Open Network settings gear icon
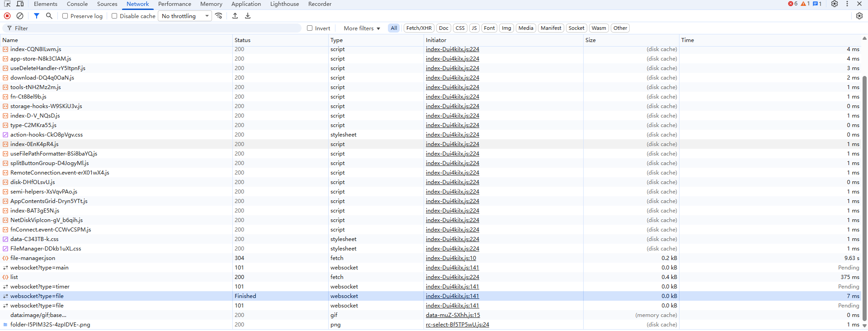The height and width of the screenshot is (331, 868). coord(859,16)
